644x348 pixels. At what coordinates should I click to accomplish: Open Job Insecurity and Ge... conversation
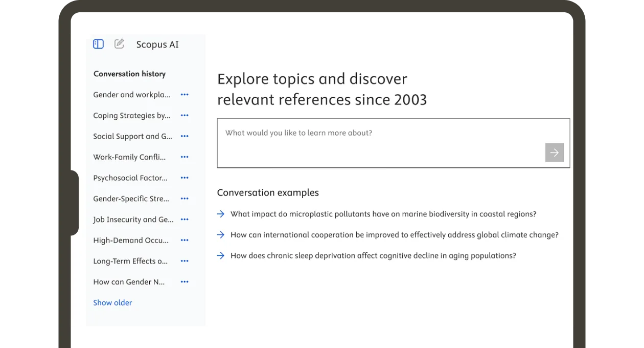tap(133, 219)
